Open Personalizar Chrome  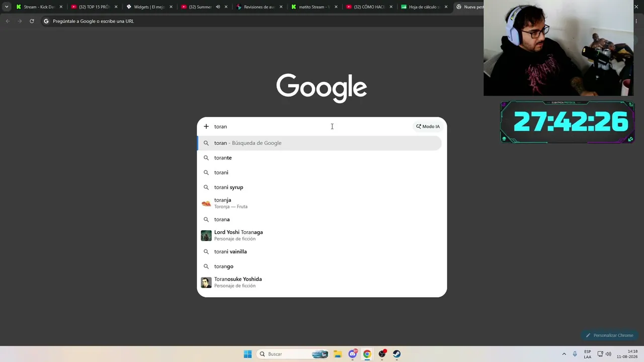pos(609,335)
